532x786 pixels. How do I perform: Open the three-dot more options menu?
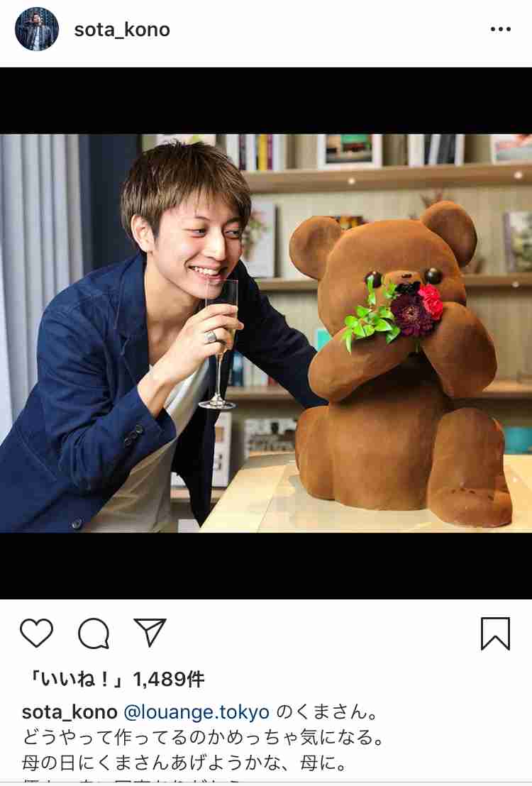click(500, 30)
